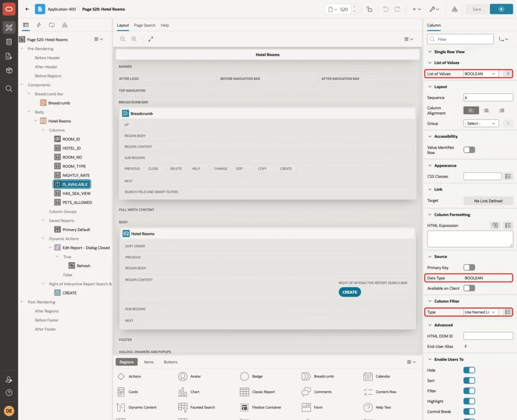Turn off the Sort switch

tap(469, 381)
